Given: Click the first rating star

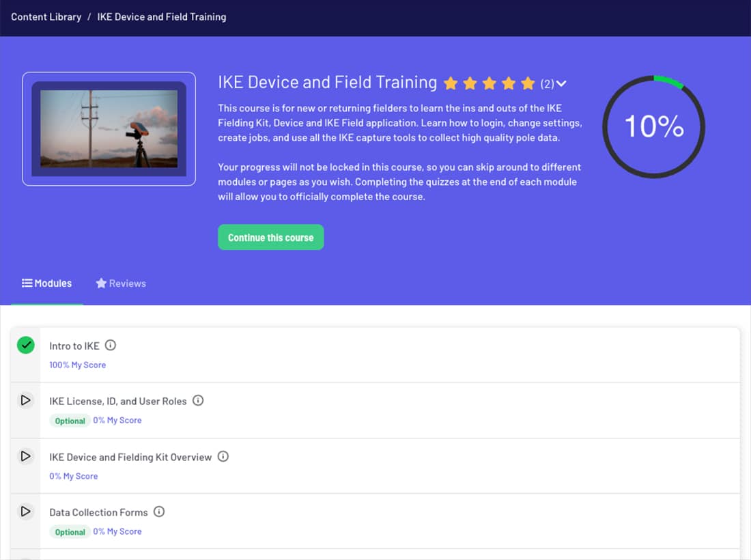Looking at the screenshot, I should [x=451, y=83].
